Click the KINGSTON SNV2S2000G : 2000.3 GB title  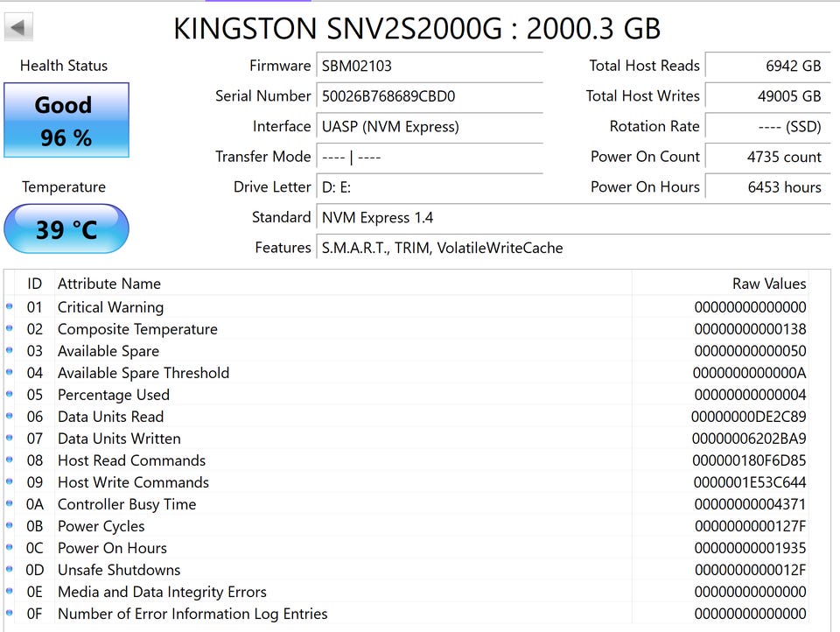pos(416,28)
